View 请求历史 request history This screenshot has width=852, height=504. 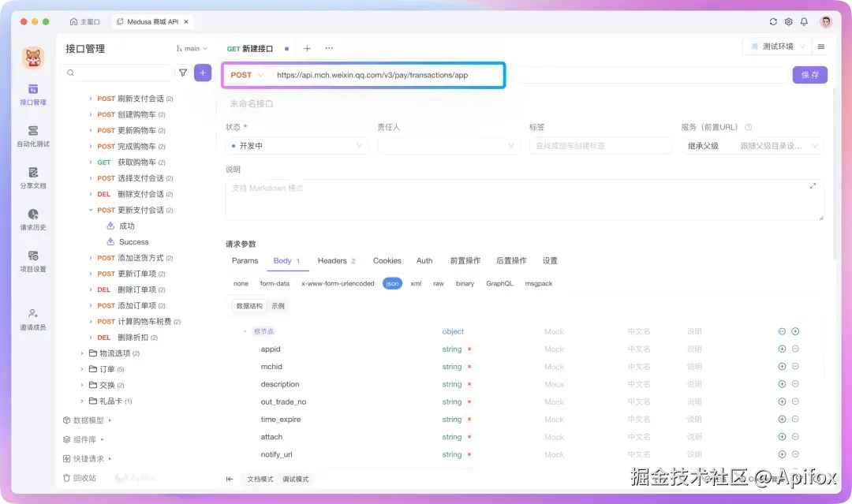(x=32, y=218)
